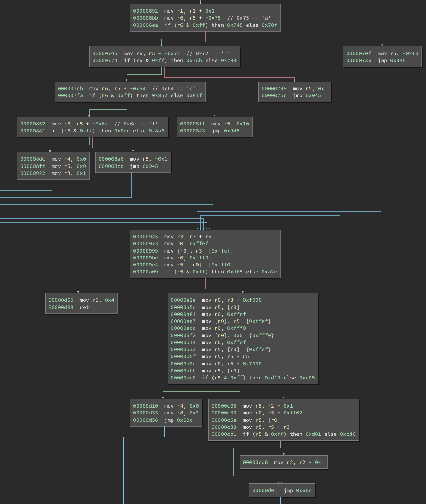Select the instruction at 00000acc
Viewport: 426px width, 504px height.
(x=208, y=328)
